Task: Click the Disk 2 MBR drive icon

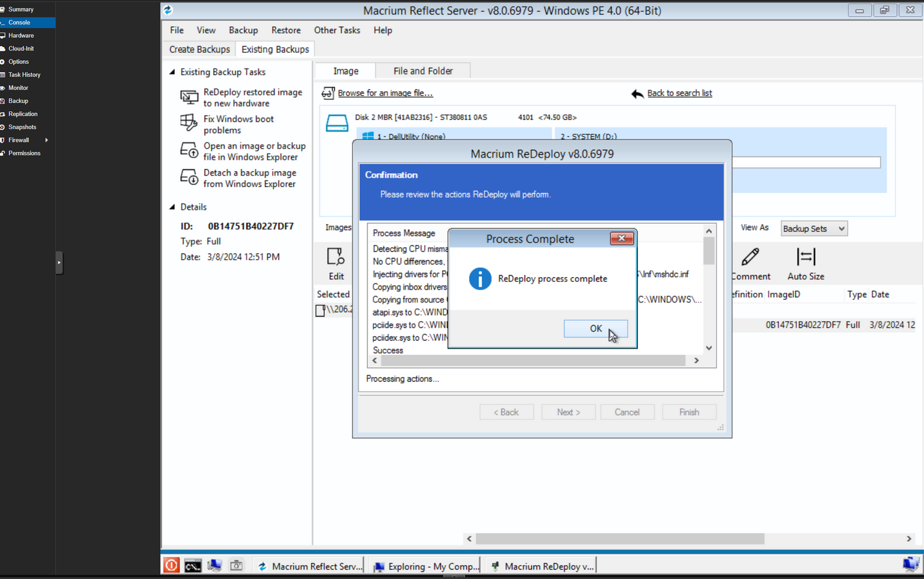Action: [x=337, y=123]
